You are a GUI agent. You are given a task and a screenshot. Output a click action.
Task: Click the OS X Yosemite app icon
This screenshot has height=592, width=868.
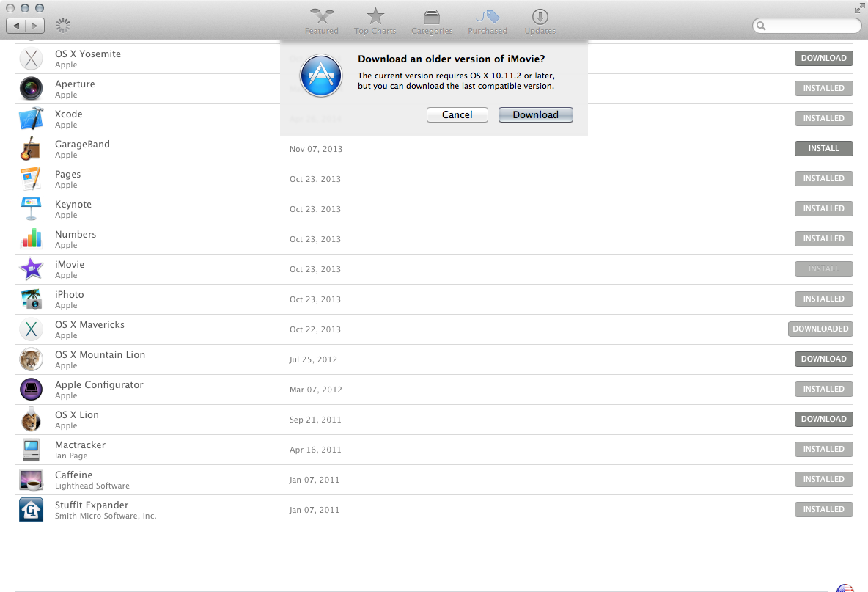pyautogui.click(x=31, y=58)
